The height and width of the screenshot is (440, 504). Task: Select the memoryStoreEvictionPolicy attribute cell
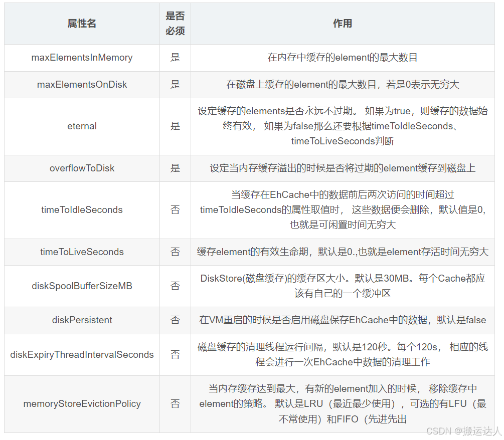click(82, 404)
